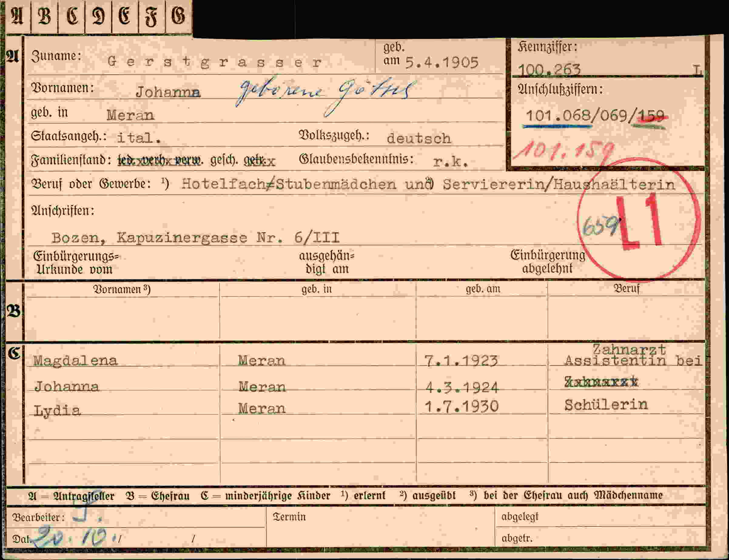
Task: Click the legend 'C = minderjährige Kinder'
Action: tap(265, 496)
